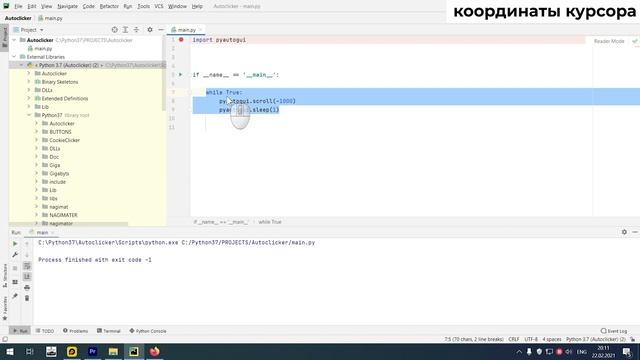This screenshot has height=360, width=640.
Task: Open Project view dropdown
Action: pos(29,30)
